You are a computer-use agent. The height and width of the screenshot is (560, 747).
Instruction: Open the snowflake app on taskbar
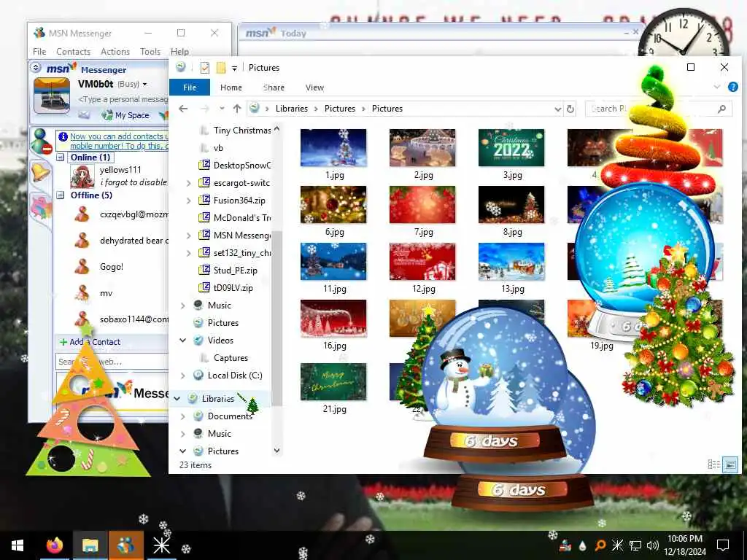click(161, 545)
